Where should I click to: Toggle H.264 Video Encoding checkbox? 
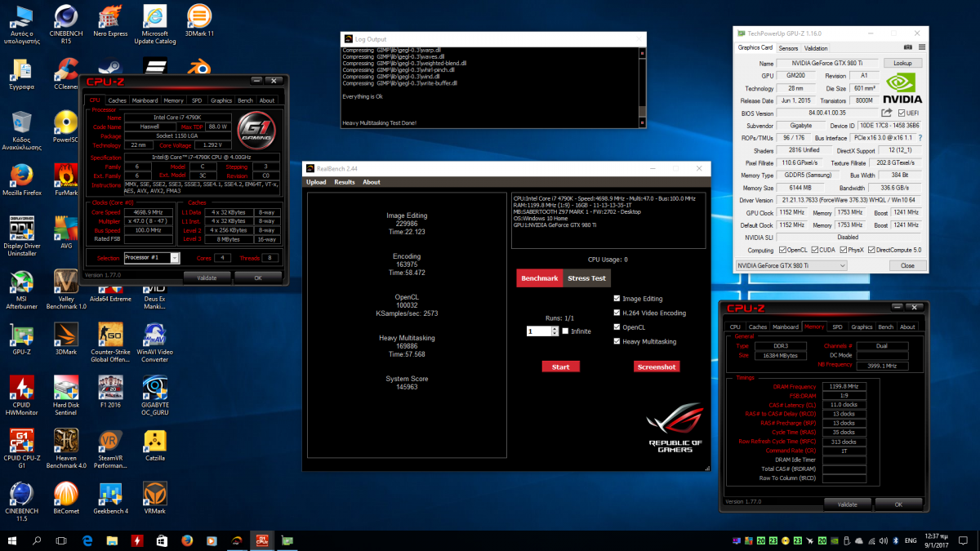617,313
